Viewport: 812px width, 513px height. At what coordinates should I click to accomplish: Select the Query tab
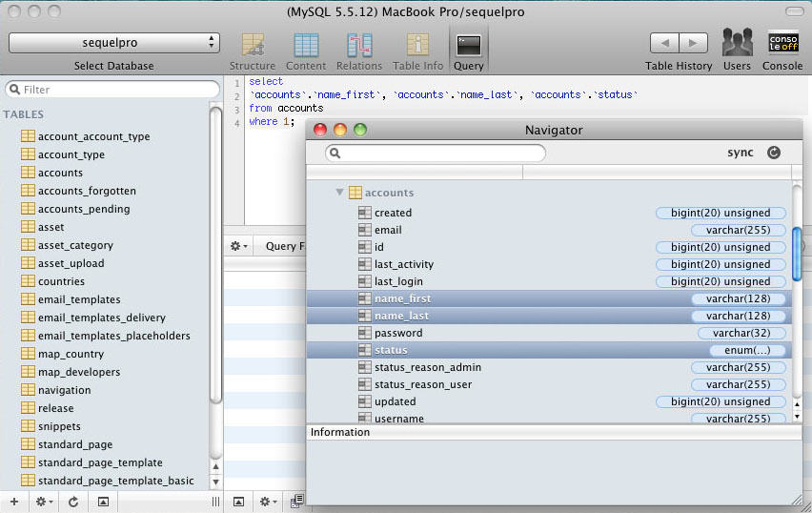point(469,51)
